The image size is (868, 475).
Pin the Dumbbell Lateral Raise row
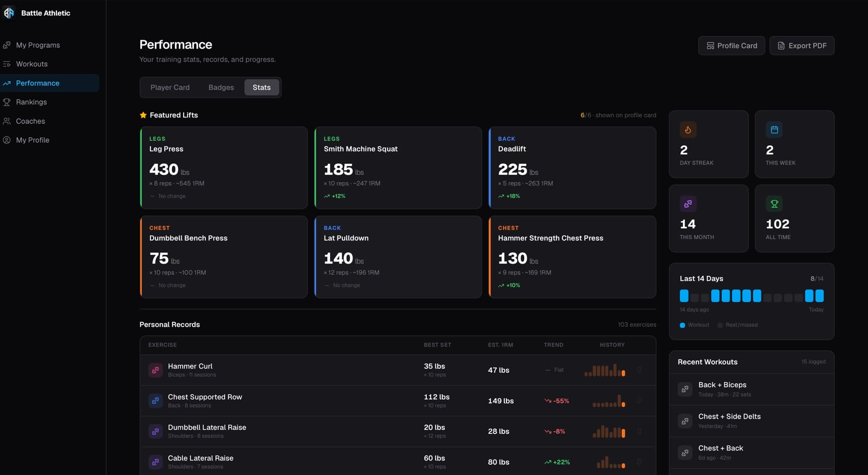639,431
